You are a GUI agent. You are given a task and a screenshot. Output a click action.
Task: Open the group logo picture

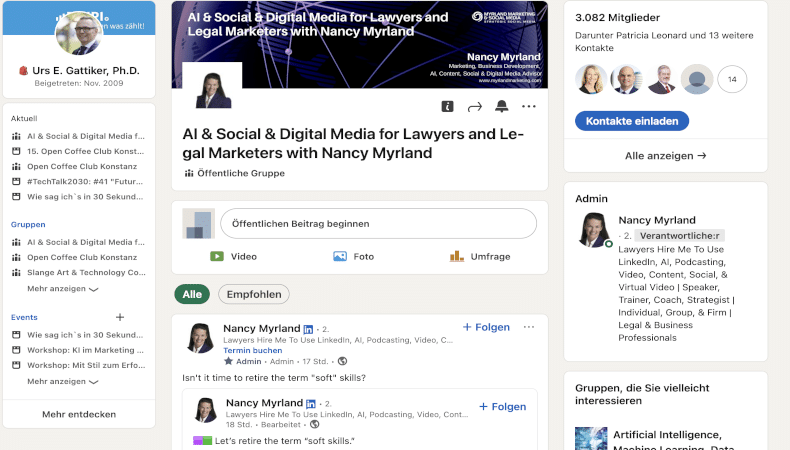212,86
